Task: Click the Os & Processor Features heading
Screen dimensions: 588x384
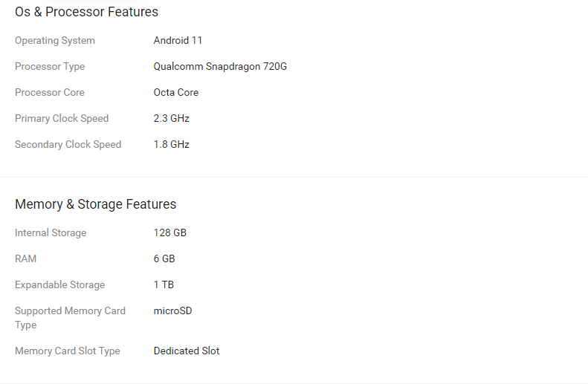Action: tap(86, 12)
